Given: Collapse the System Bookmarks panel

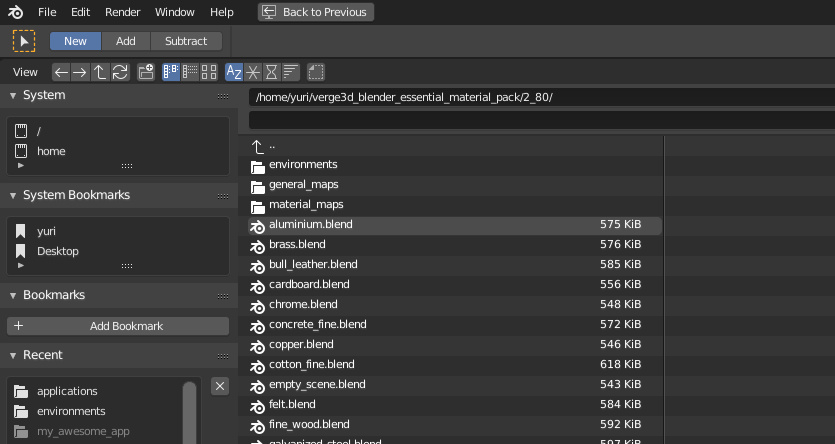Looking at the screenshot, I should tap(14, 195).
